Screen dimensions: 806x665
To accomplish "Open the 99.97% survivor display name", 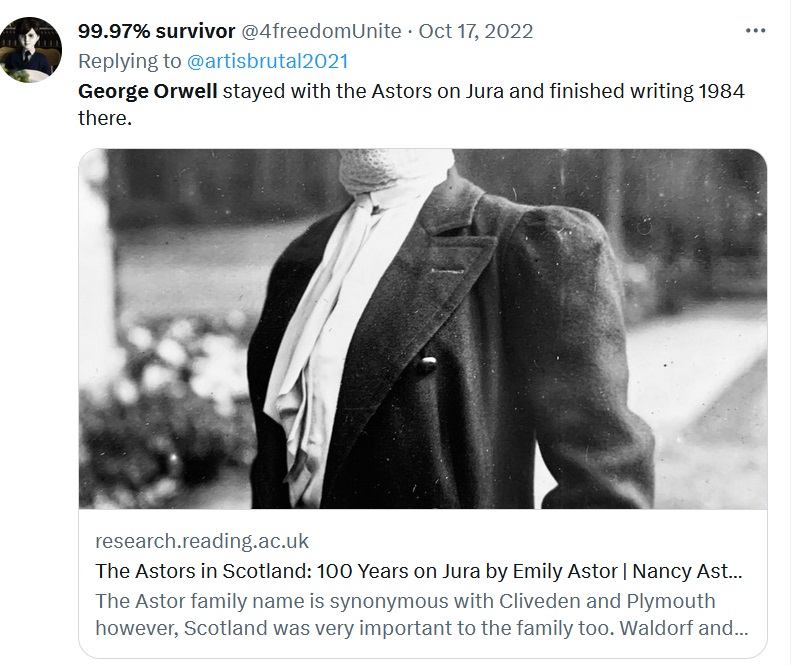I will pyautogui.click(x=158, y=31).
